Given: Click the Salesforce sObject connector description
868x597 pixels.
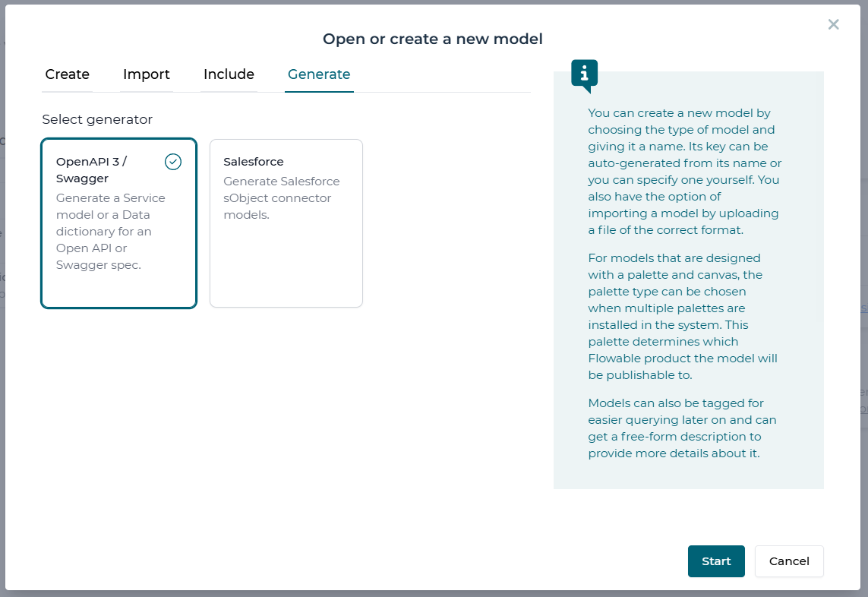Looking at the screenshot, I should 281,198.
